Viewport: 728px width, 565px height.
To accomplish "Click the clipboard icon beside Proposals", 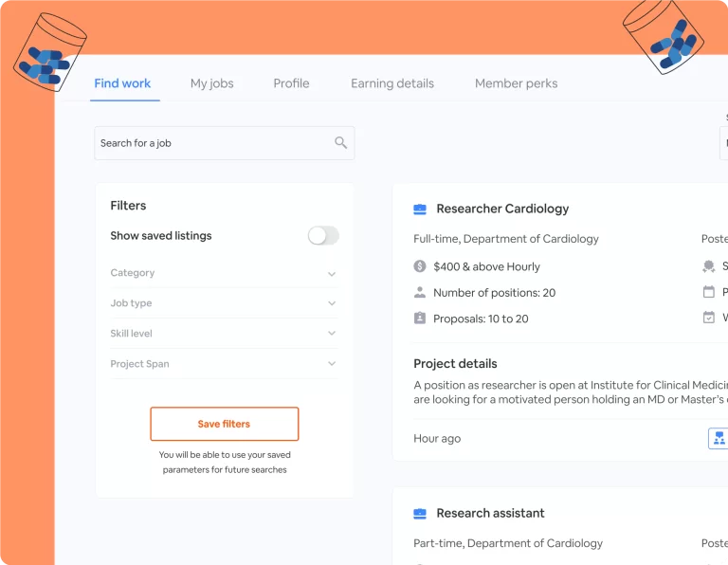I will coord(420,318).
